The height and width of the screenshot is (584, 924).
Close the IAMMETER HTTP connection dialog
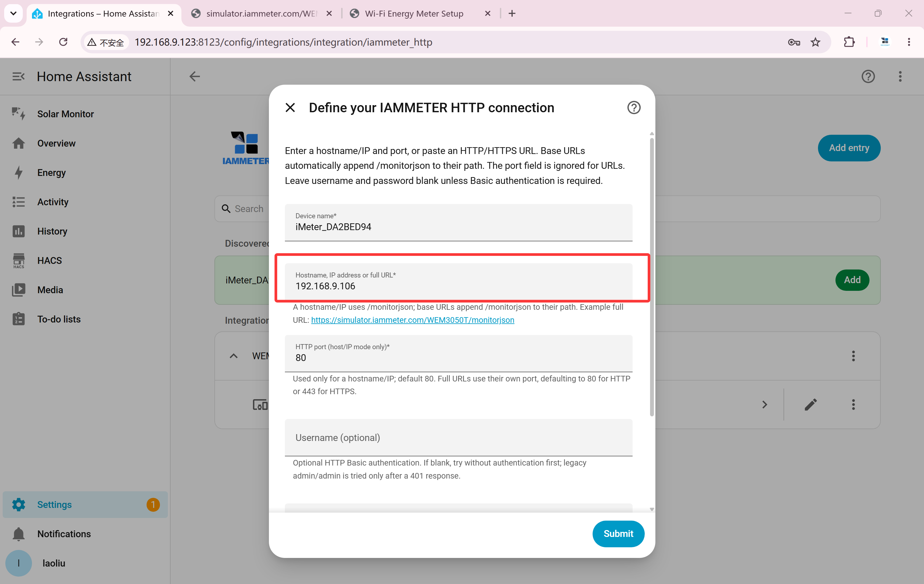pos(290,108)
